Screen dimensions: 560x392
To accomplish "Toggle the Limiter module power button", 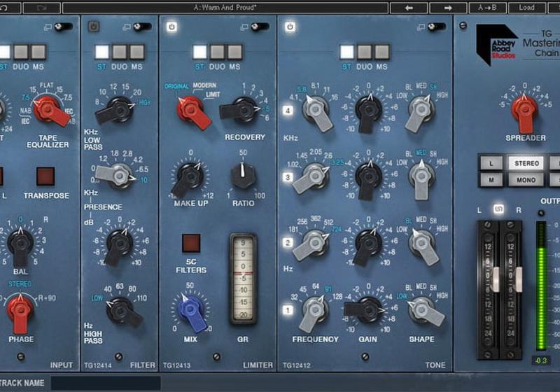I will click(171, 27).
